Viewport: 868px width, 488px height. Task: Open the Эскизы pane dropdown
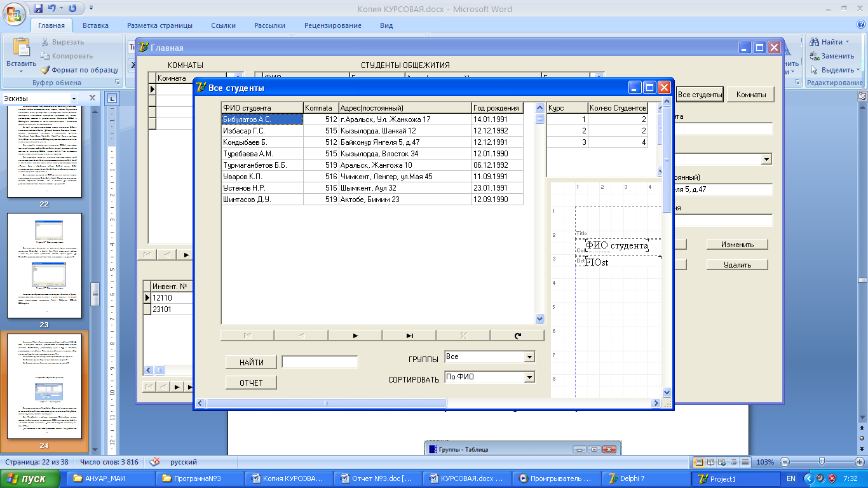(74, 98)
